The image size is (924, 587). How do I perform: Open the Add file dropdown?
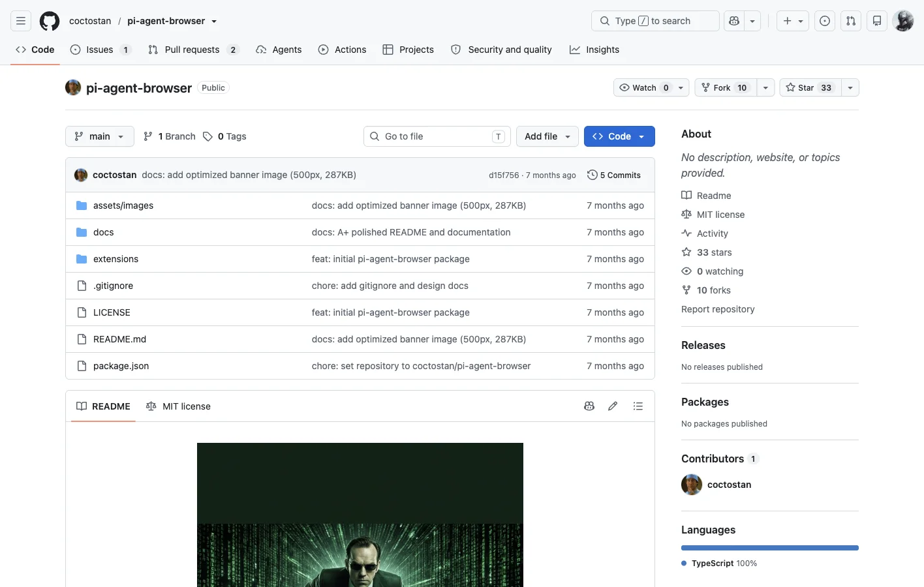(547, 136)
